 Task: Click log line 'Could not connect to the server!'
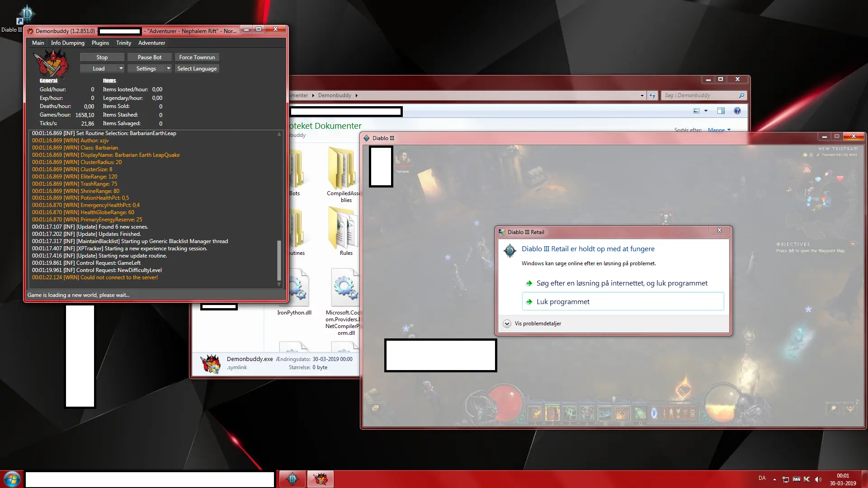pyautogui.click(x=95, y=277)
